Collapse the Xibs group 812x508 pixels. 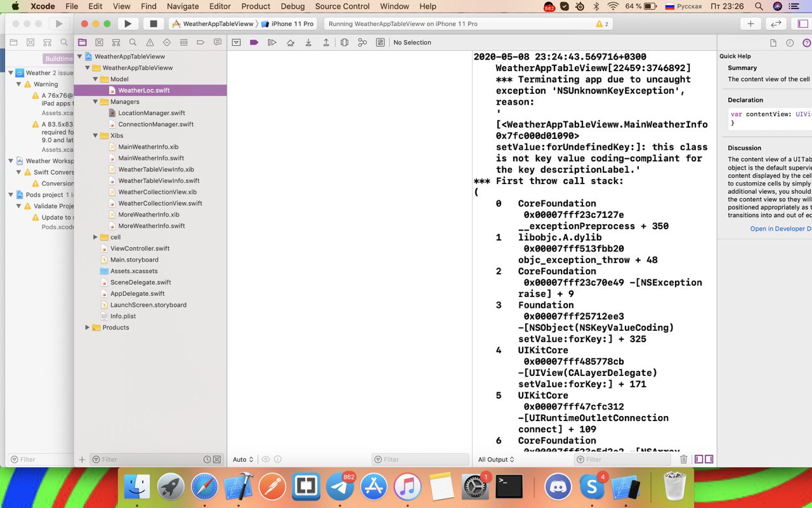click(x=96, y=135)
